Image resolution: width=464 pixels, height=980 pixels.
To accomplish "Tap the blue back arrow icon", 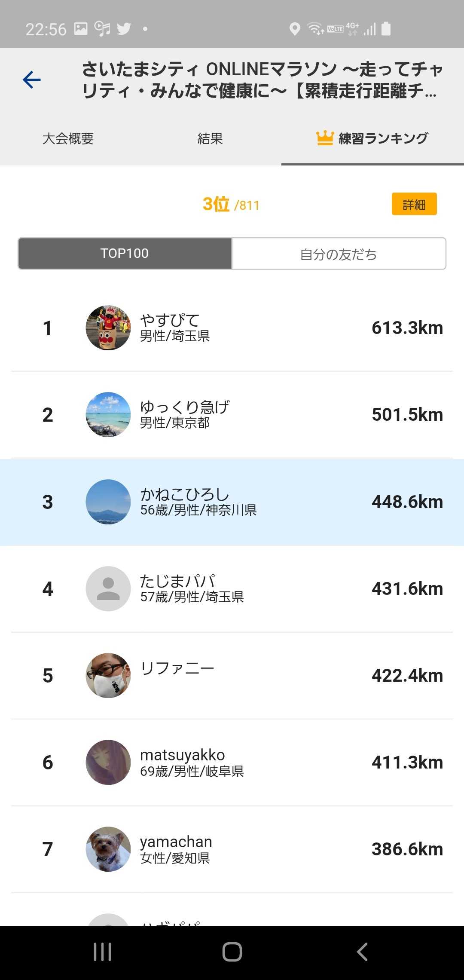I will (x=32, y=80).
